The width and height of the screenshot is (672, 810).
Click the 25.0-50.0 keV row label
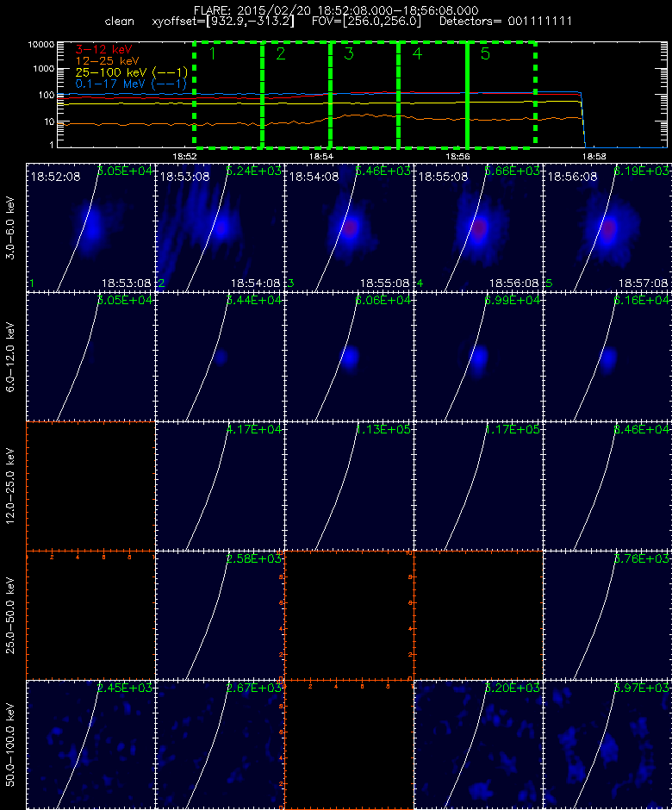pyautogui.click(x=10, y=615)
